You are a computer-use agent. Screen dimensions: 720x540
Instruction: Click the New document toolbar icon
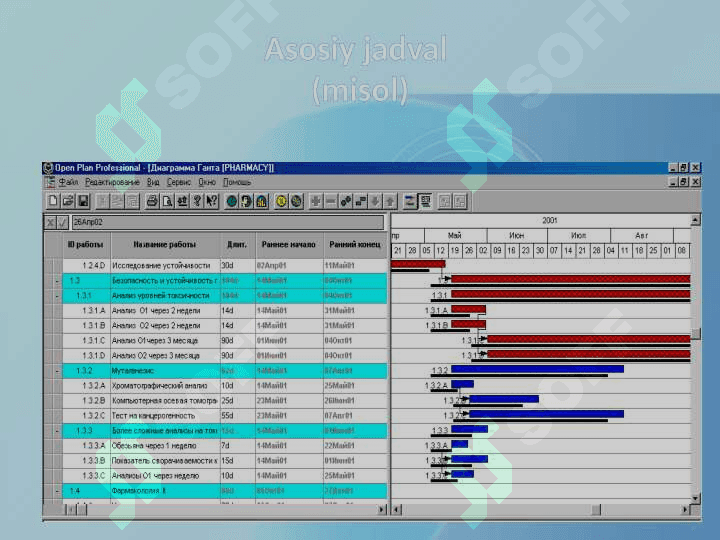click(53, 201)
